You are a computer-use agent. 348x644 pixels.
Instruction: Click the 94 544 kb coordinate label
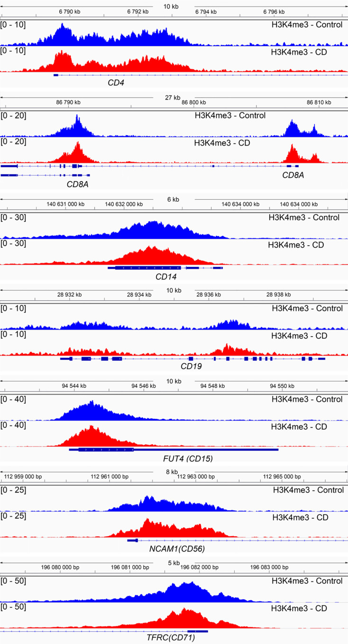click(x=74, y=386)
